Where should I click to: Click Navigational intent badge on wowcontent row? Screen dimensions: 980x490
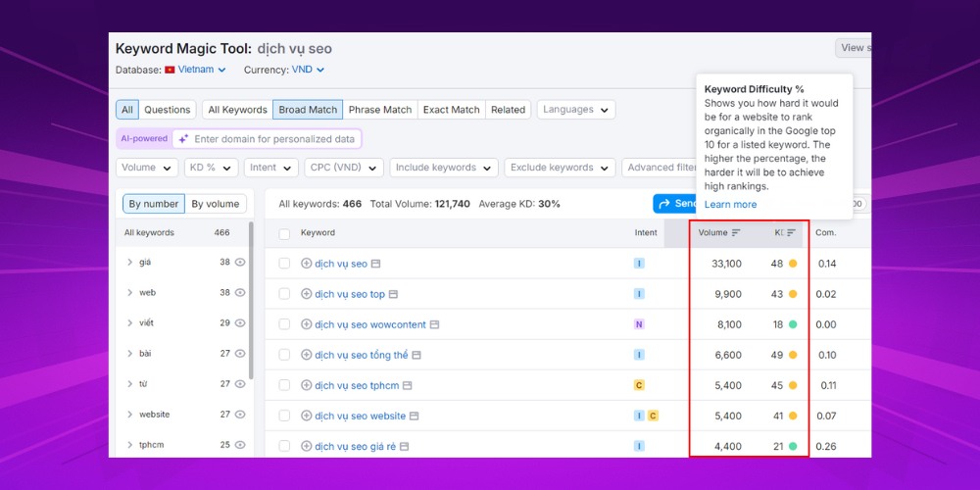pos(639,324)
